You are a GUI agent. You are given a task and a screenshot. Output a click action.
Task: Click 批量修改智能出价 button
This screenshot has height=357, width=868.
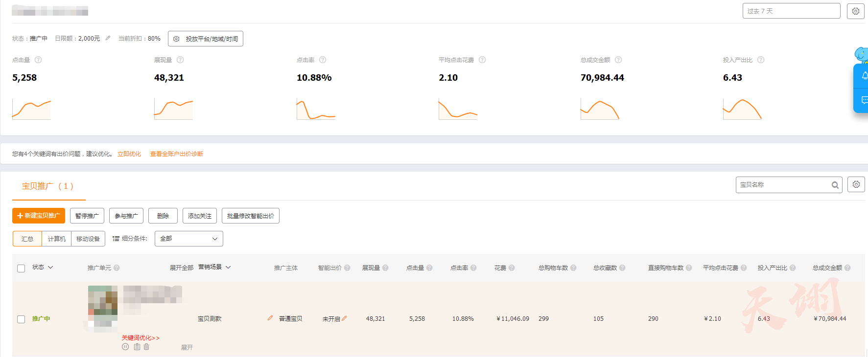[251, 216]
